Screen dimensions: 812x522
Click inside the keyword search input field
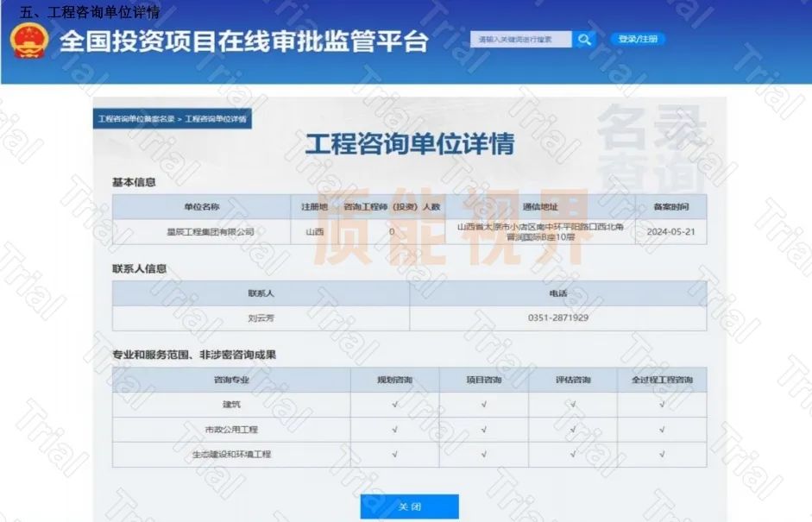pos(518,39)
